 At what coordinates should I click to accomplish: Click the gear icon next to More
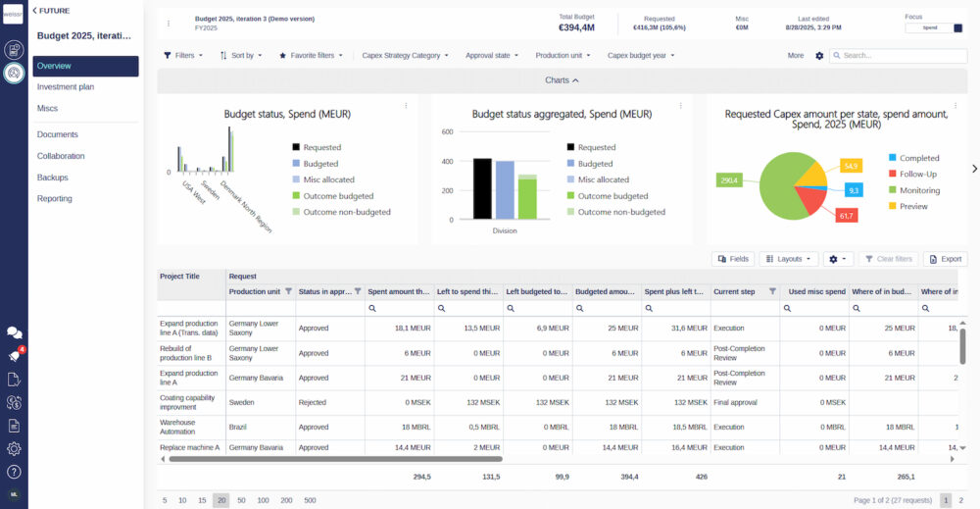point(819,56)
